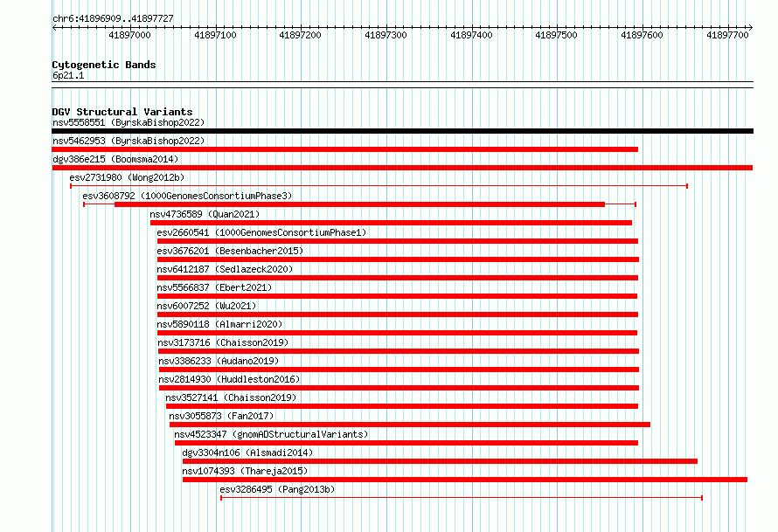Click the nsv6412187 (Sedlazeck2020) label

coord(225,269)
